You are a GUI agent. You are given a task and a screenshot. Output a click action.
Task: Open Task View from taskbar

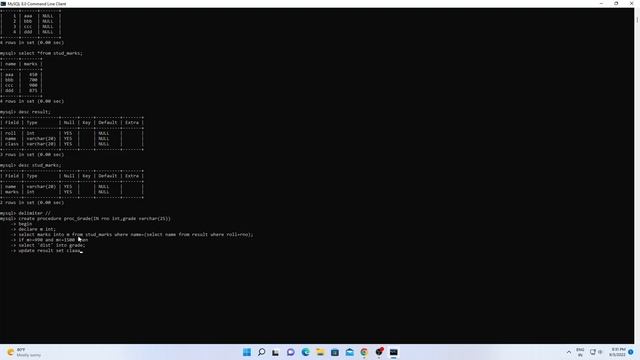pos(276,352)
